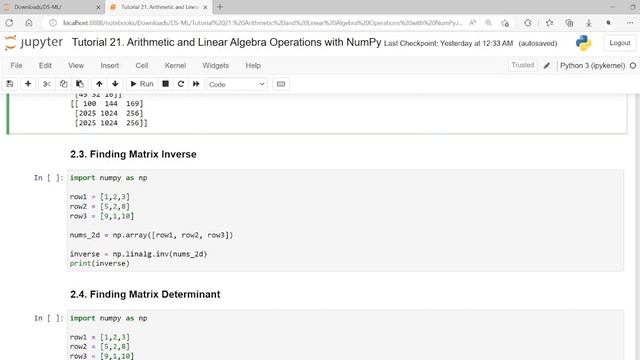Click the determinant code cell editor

[345, 336]
